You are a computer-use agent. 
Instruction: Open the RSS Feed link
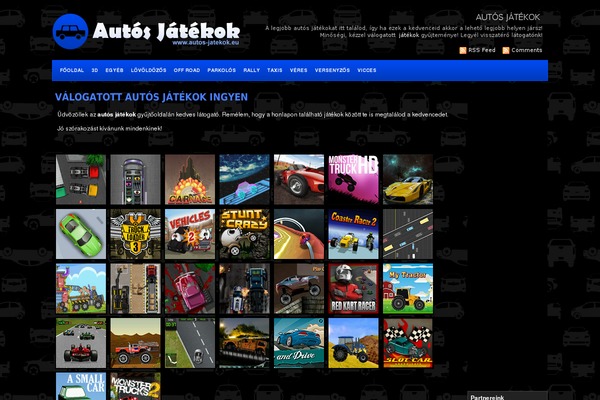(x=481, y=50)
